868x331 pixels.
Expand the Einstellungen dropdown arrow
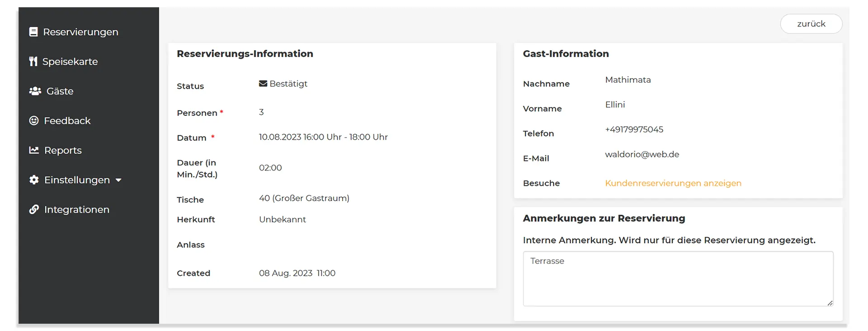click(x=118, y=180)
